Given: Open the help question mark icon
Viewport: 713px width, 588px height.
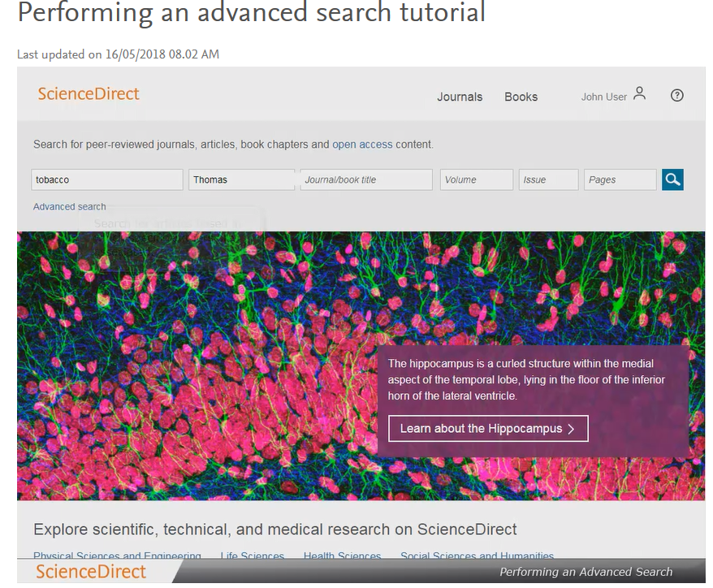Looking at the screenshot, I should click(x=676, y=96).
